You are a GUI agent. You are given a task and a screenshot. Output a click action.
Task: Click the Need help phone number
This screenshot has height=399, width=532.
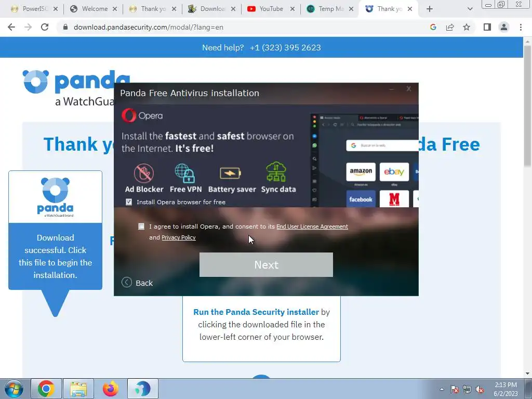[285, 47]
